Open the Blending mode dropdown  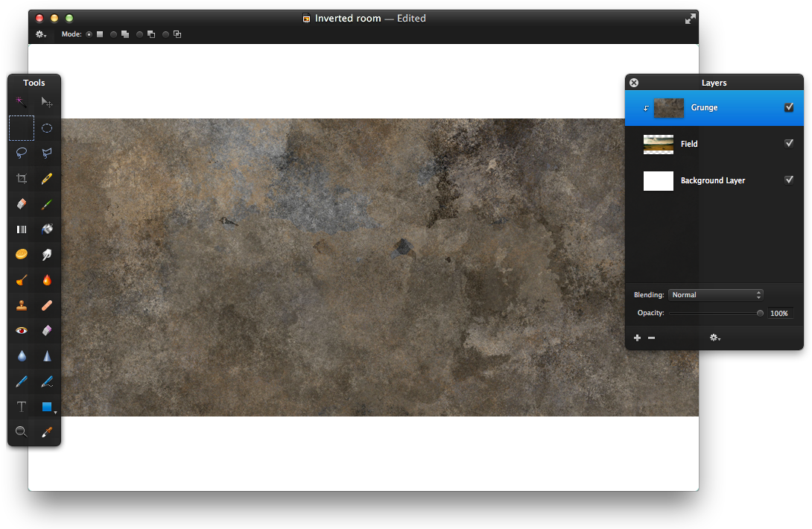(715, 295)
